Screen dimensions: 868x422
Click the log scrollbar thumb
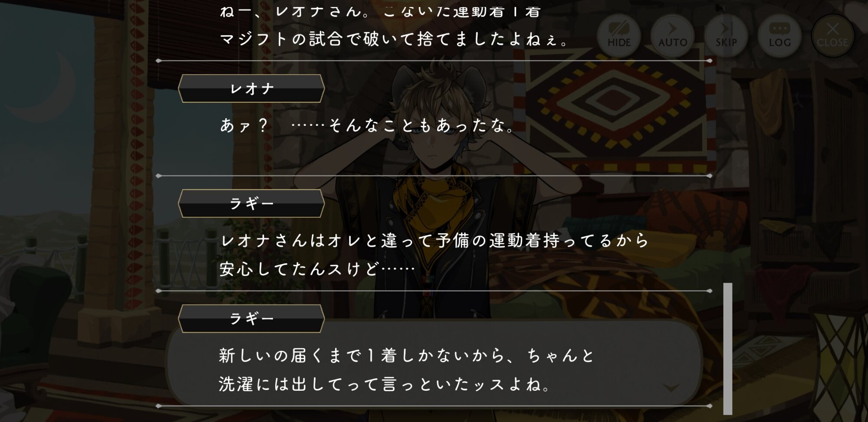(x=728, y=348)
